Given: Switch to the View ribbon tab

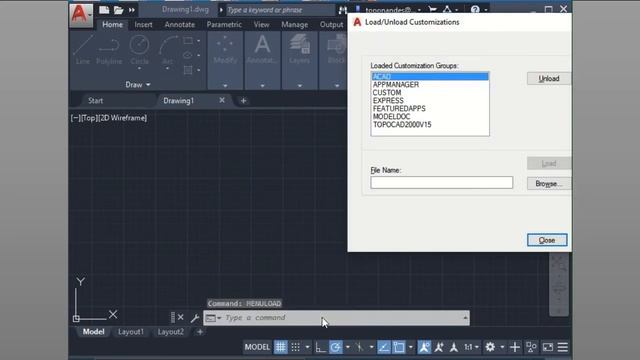Looking at the screenshot, I should pyautogui.click(x=261, y=24).
